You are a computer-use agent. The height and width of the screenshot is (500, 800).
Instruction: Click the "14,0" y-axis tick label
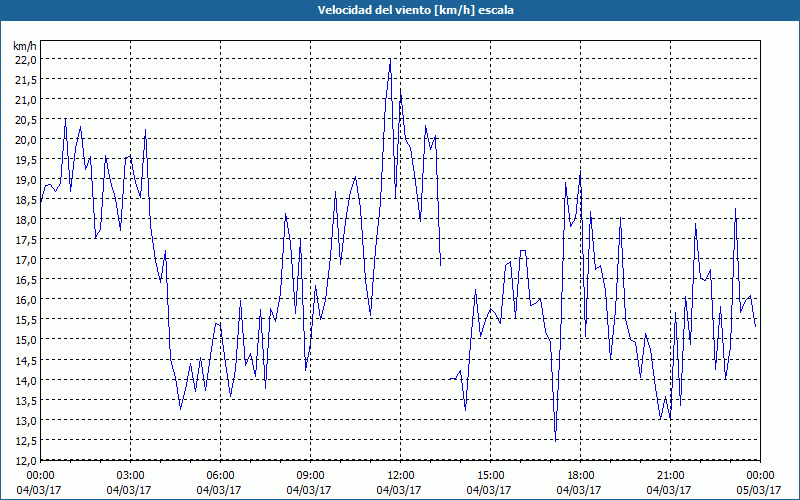[26, 381]
